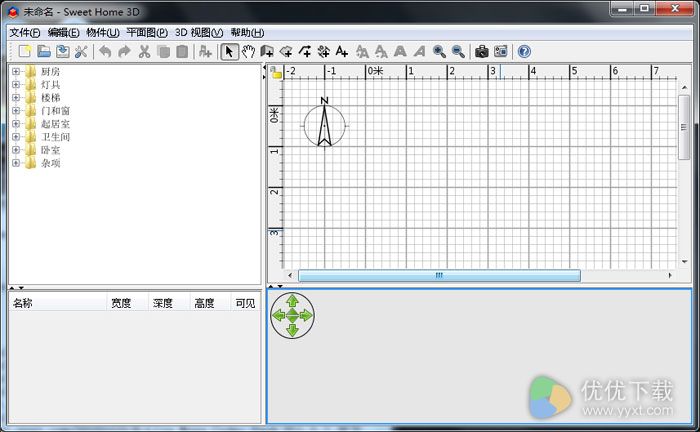Image resolution: width=700 pixels, height=432 pixels.
Task: Choose the Create dimensions tool
Action: (x=324, y=52)
